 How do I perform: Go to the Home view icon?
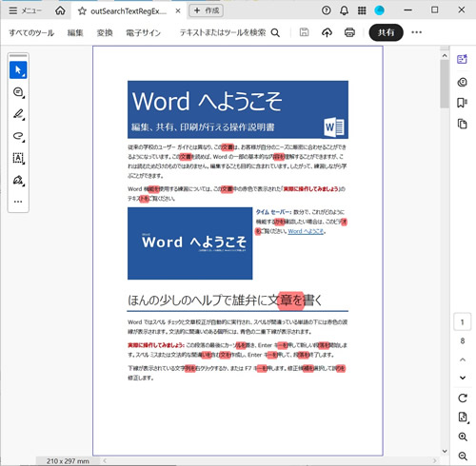pos(60,10)
